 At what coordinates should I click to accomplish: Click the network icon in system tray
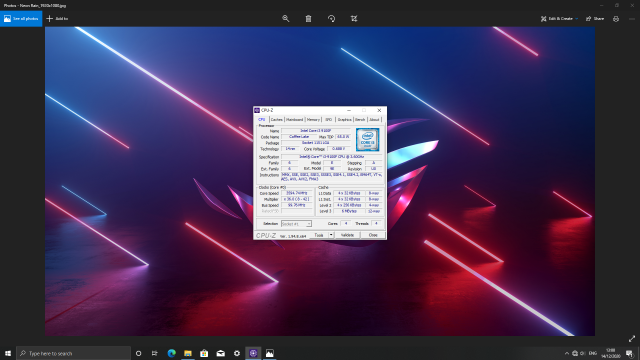coord(575,353)
